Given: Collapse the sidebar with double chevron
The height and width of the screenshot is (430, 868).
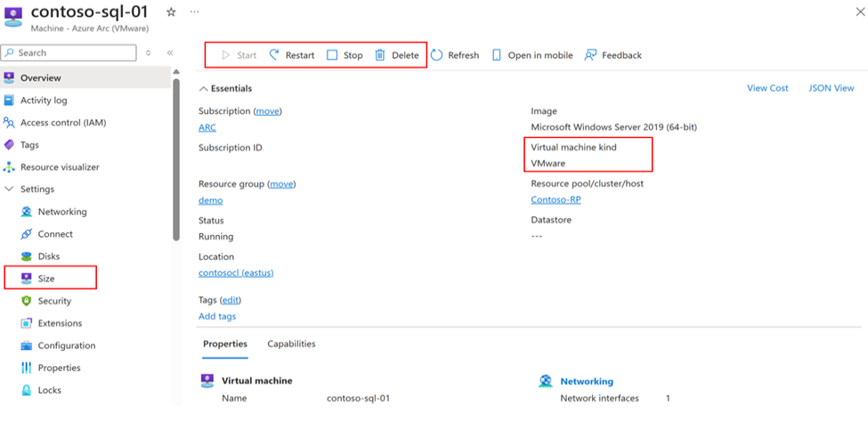Looking at the screenshot, I should click(x=170, y=53).
